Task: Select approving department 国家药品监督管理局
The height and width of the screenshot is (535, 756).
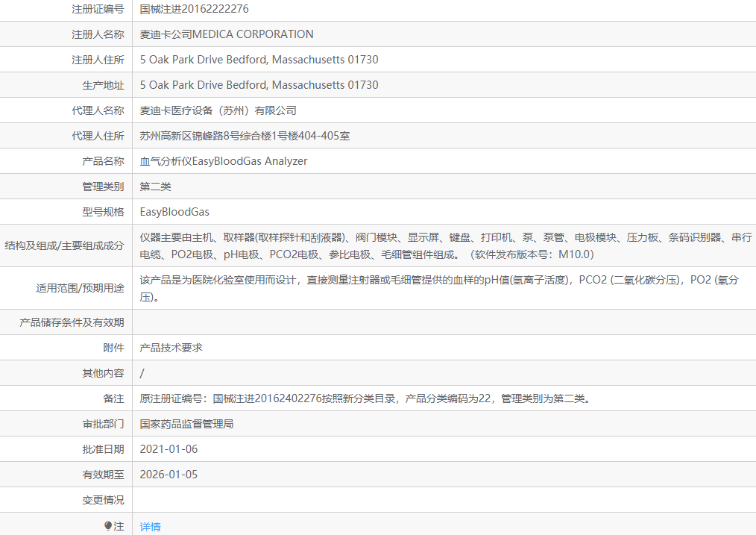Action: tap(186, 424)
